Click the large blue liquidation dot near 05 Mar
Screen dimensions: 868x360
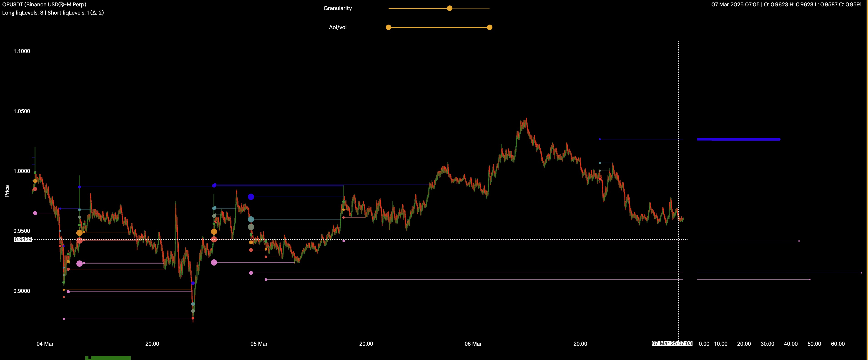251,197
